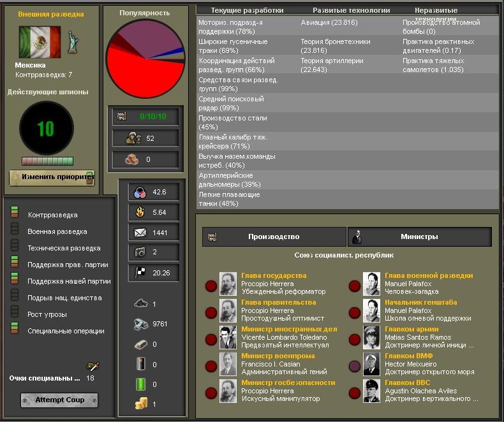Viewport: 504px width, 422px height.
Task: Click the Mexico flag image
Action: pos(40,42)
